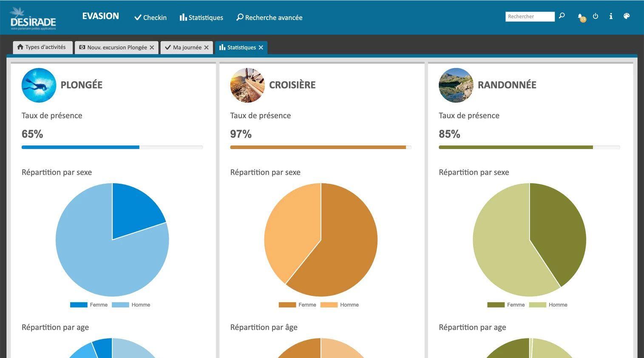Toggle Homme legend in Croisière chart
This screenshot has width=644, height=358.
(340, 305)
